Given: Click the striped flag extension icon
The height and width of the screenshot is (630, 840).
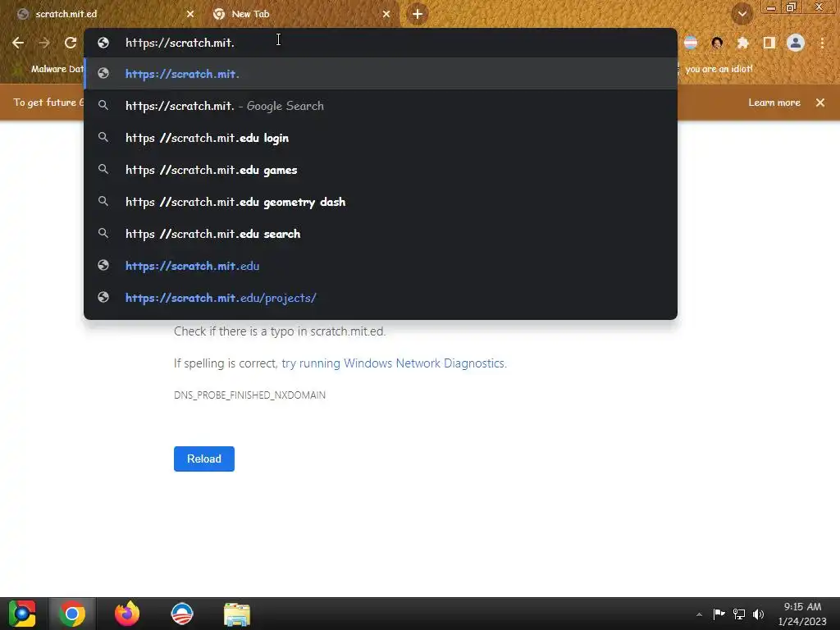Looking at the screenshot, I should point(691,43).
